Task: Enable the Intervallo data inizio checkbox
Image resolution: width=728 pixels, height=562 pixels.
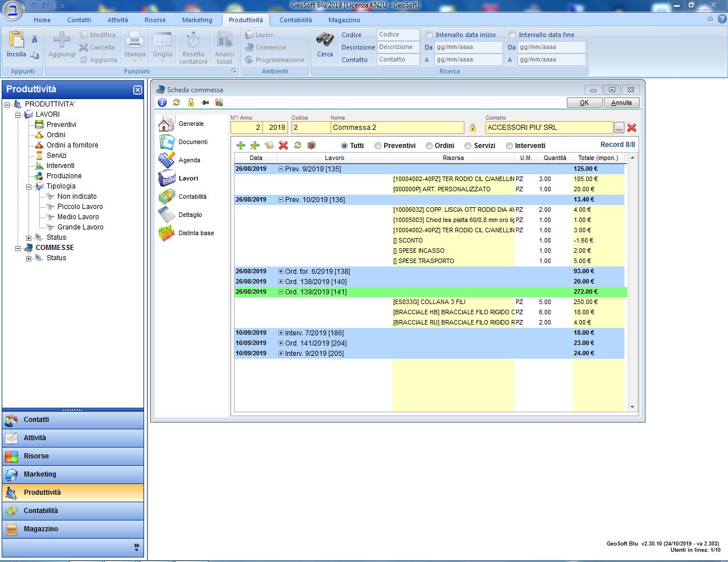Action: (430, 35)
